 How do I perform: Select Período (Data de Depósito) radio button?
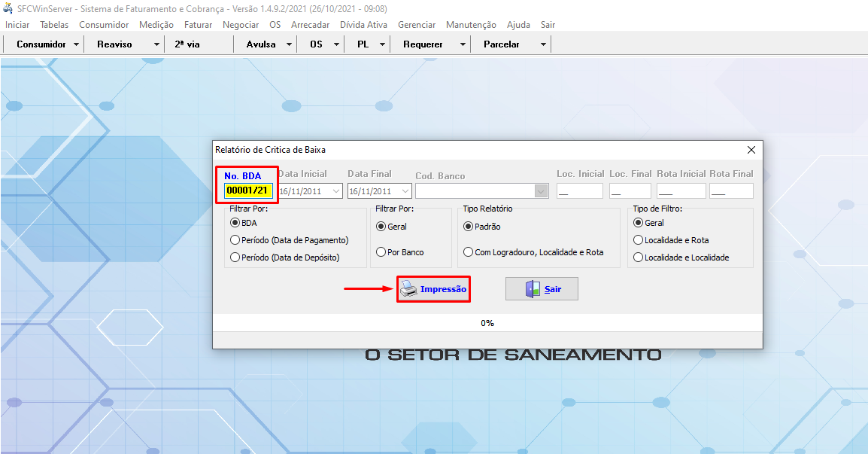235,257
